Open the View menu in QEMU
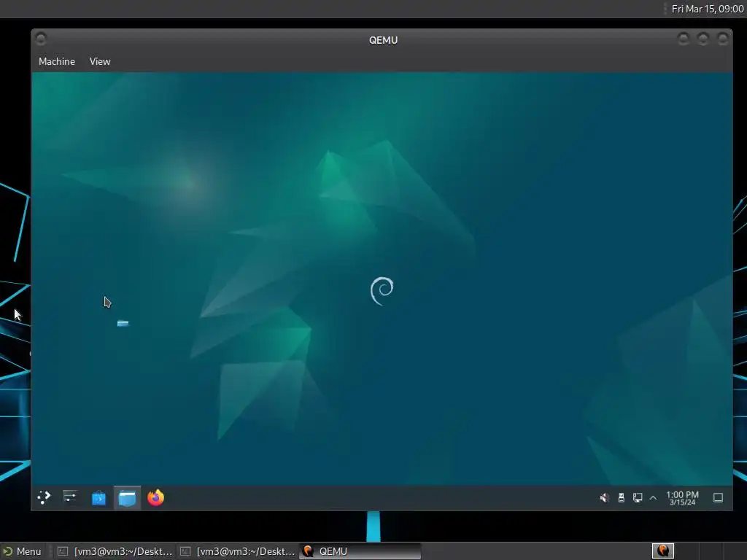Viewport: 747px width, 560px height. coord(99,61)
